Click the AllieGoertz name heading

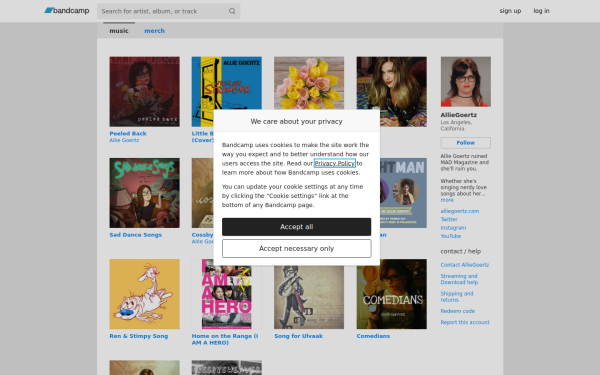tap(458, 115)
